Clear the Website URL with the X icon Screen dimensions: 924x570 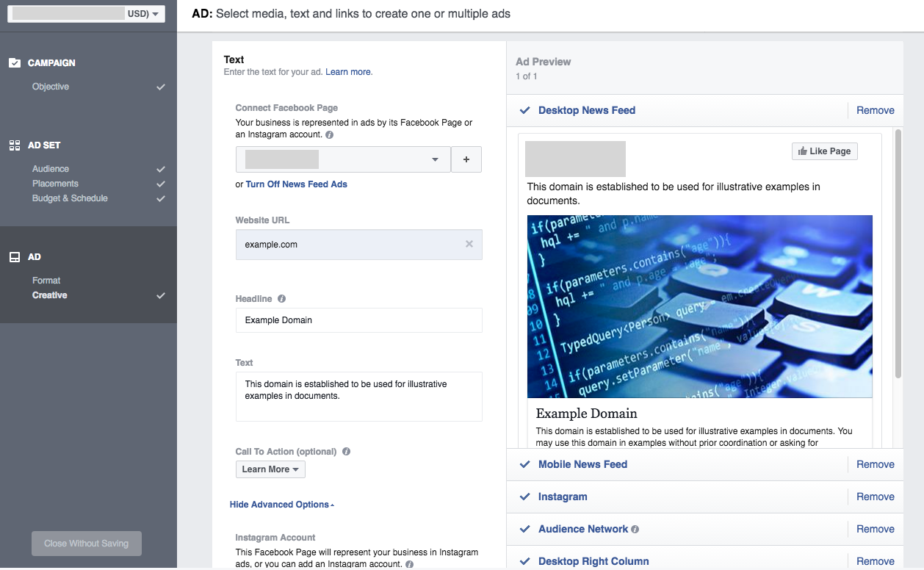[x=469, y=244]
